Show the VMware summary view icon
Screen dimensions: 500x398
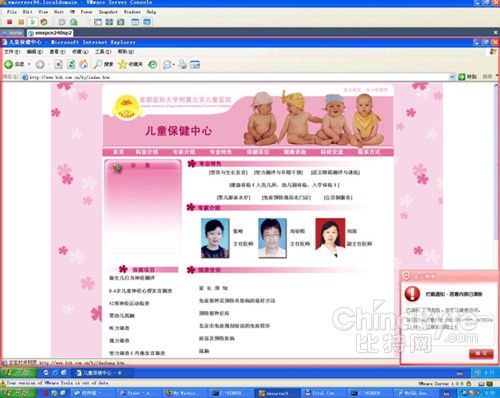135,22
